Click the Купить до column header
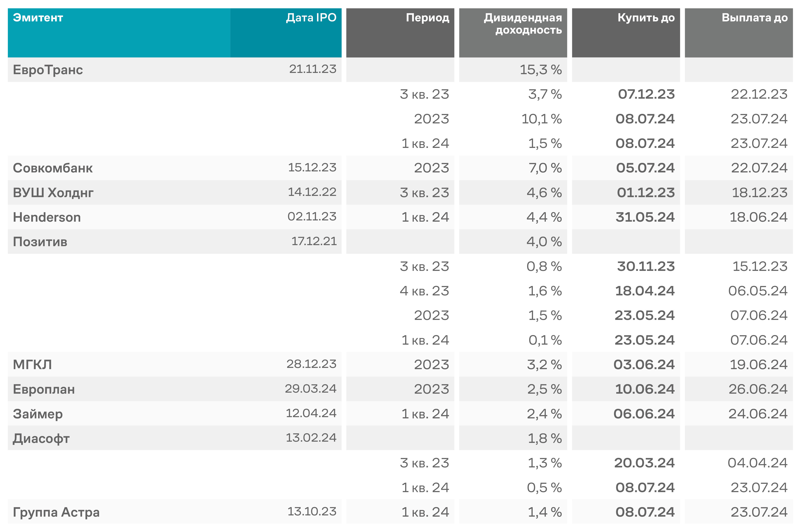The image size is (802, 532). [x=646, y=18]
